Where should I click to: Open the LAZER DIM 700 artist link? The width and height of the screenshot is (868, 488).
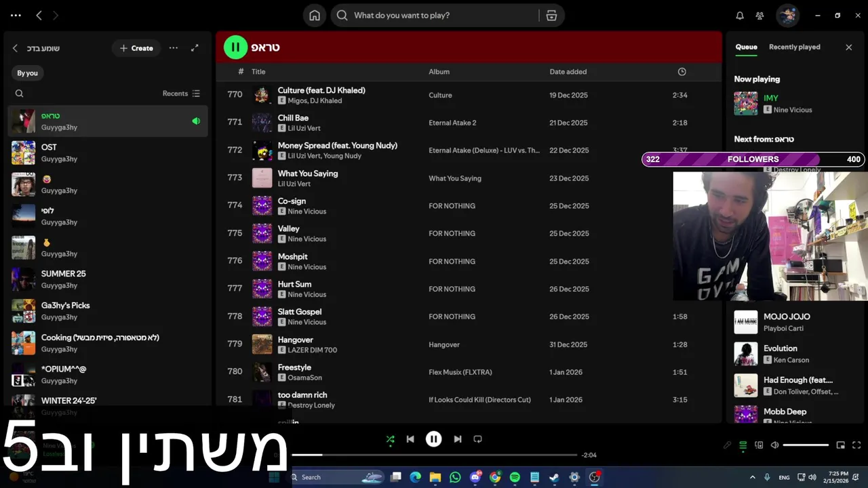[312, 350]
